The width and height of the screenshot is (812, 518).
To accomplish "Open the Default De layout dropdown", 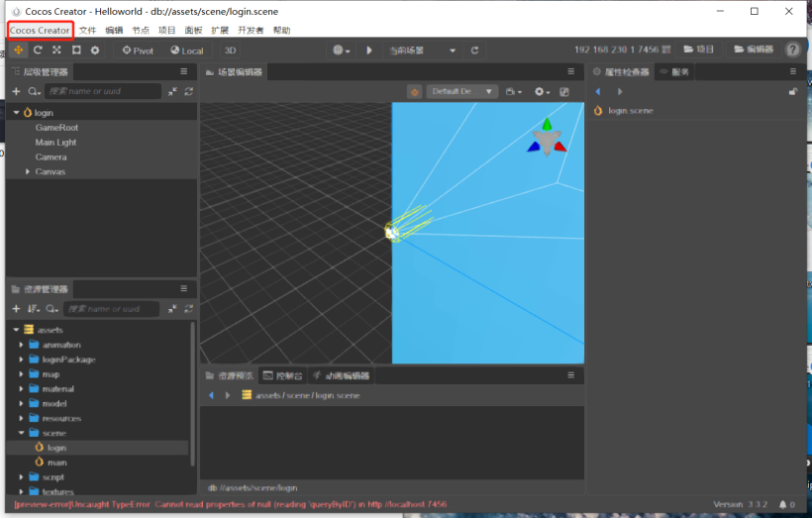I will click(x=461, y=92).
